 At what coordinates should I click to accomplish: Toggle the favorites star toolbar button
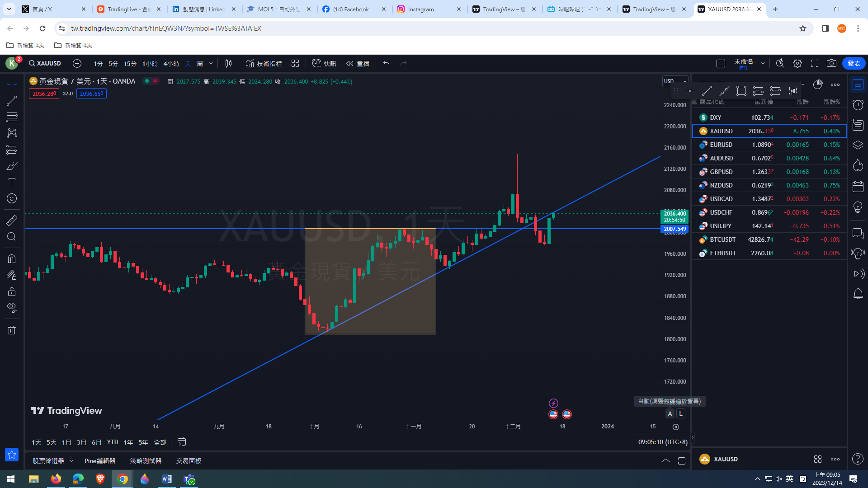tap(12, 455)
